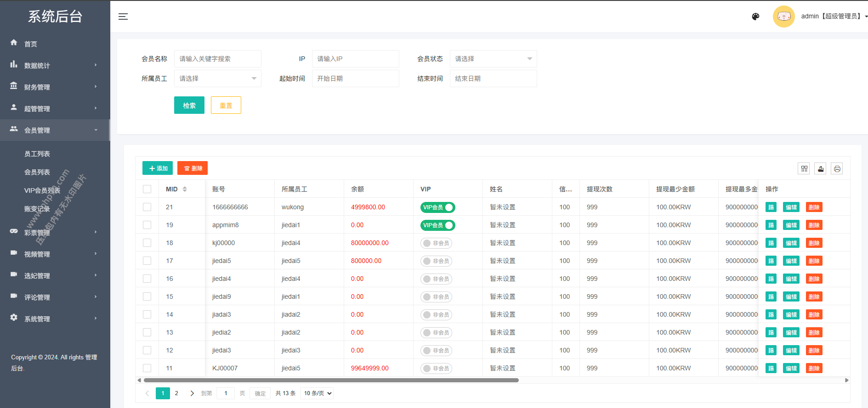Open 员工列表 in the sidebar
This screenshot has height=408, width=868.
point(37,154)
